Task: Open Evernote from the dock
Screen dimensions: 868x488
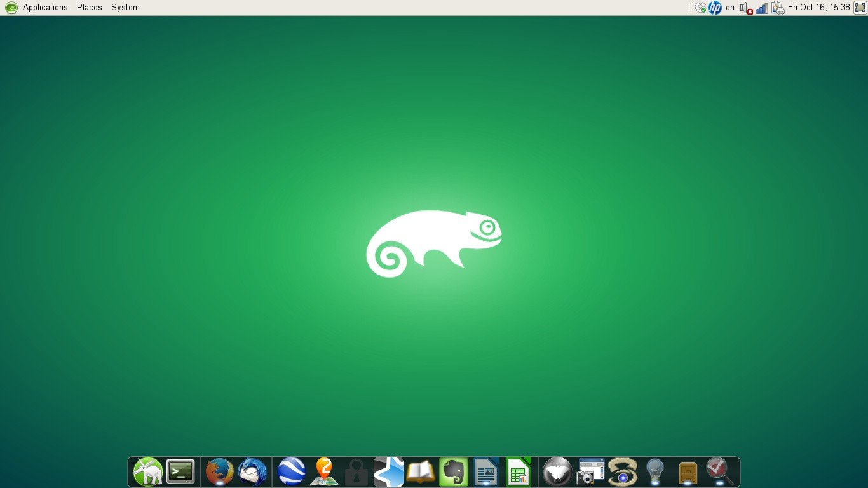Action: (453, 471)
